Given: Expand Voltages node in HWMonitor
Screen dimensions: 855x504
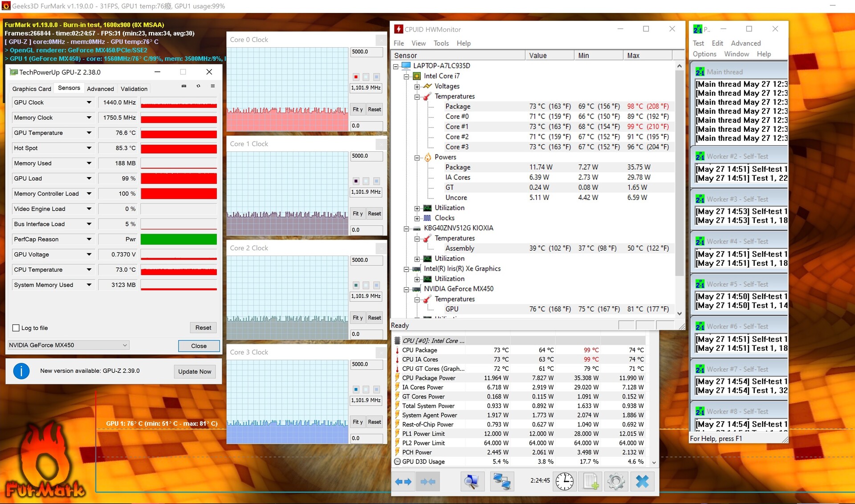Looking at the screenshot, I should (417, 86).
